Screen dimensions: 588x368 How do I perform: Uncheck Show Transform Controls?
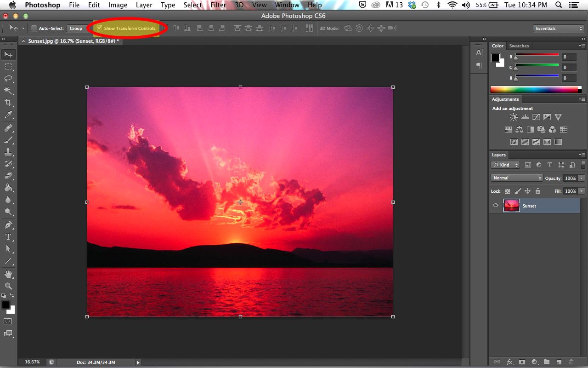(100, 28)
